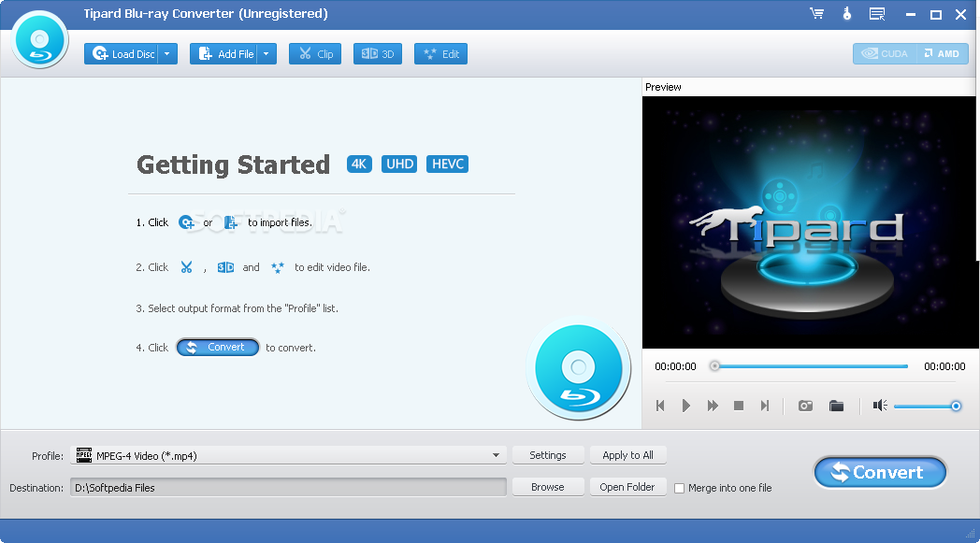
Task: Open the shopping cart purchase icon
Action: pyautogui.click(x=817, y=14)
